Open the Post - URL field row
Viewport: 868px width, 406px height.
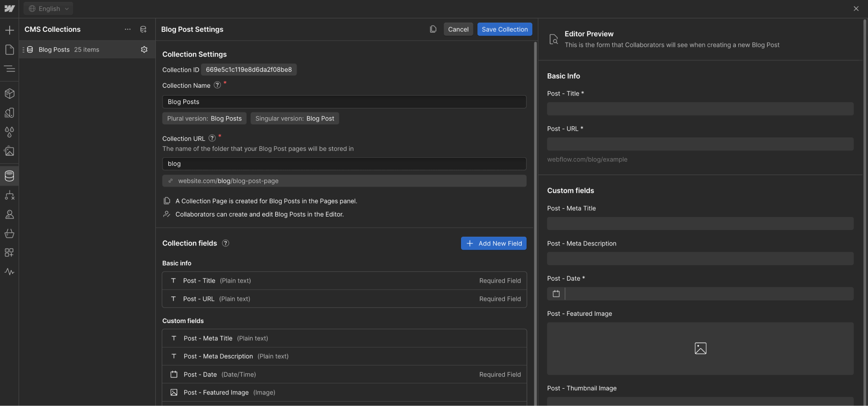point(344,299)
